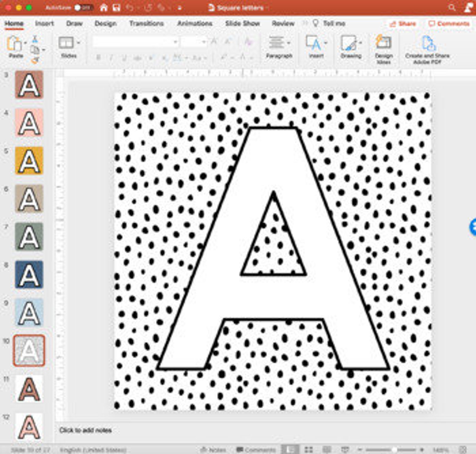476x454 pixels.
Task: Click the Clear Formatting icon
Action: 248,42
